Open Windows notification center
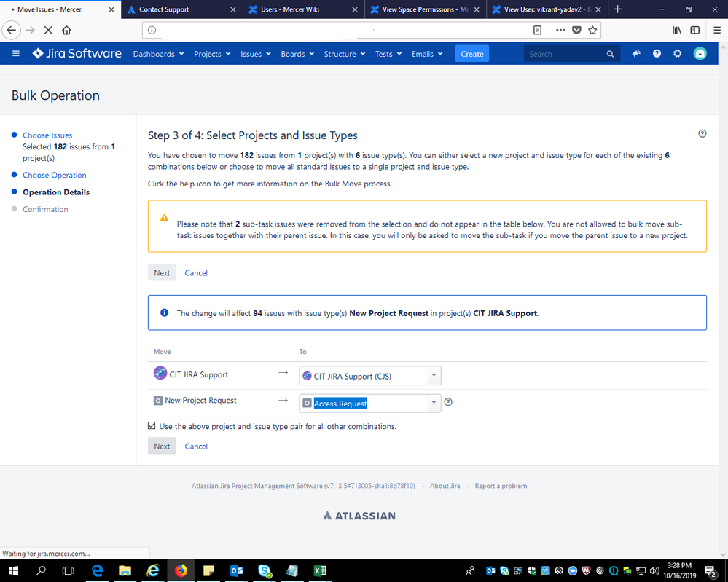 tap(711, 570)
